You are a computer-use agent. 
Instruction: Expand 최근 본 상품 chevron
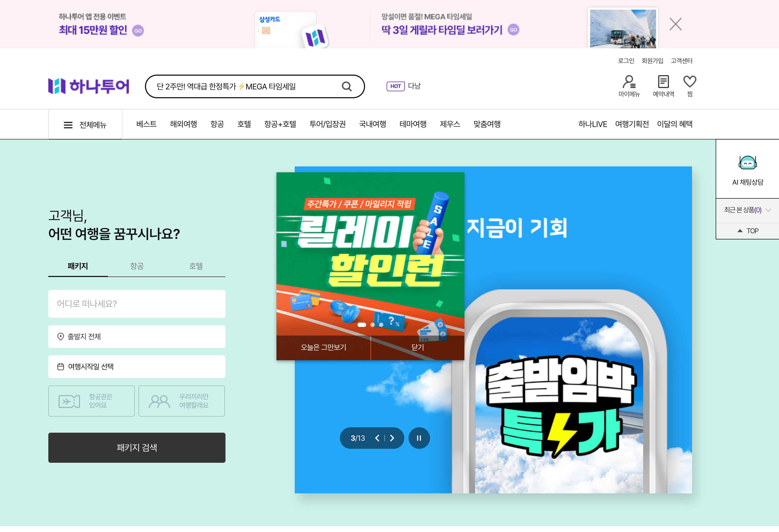coord(768,210)
